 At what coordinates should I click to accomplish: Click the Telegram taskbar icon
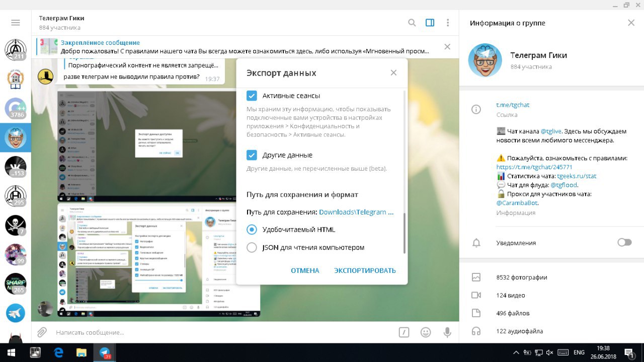click(x=105, y=352)
